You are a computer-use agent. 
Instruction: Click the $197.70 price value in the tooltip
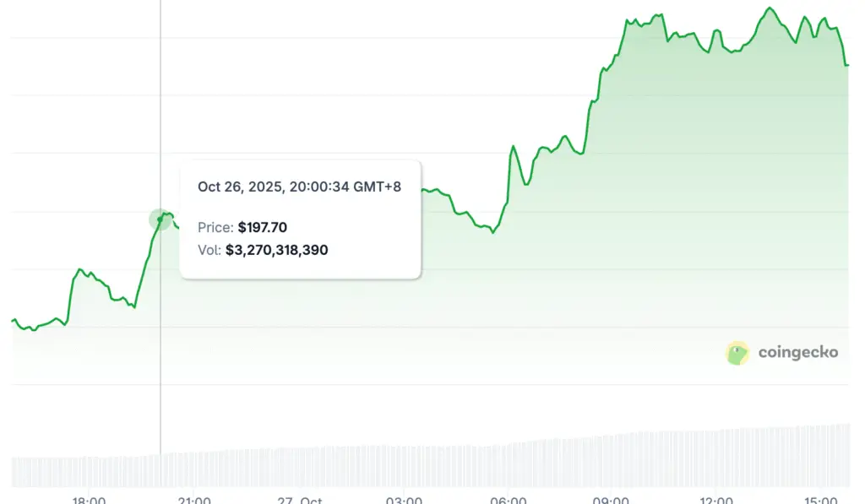[263, 227]
